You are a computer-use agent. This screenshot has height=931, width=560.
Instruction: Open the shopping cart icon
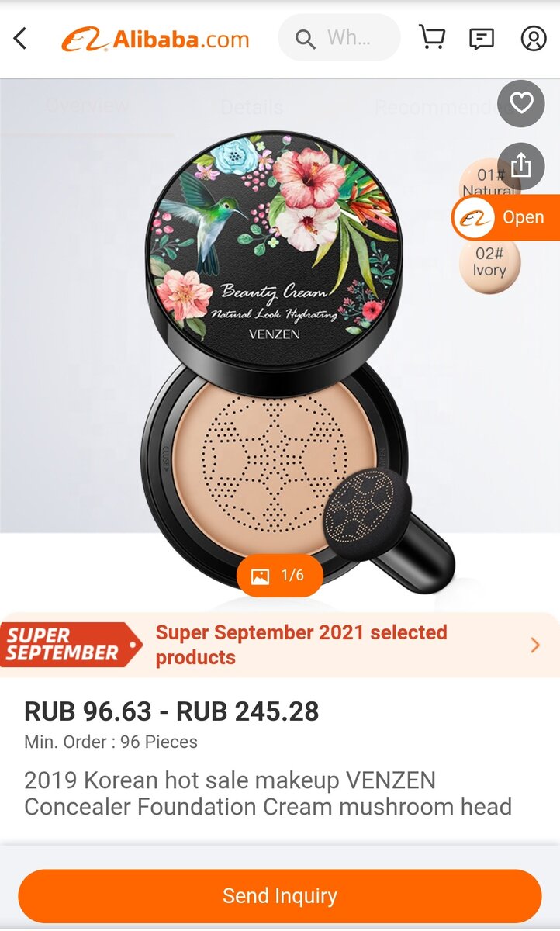tap(432, 37)
